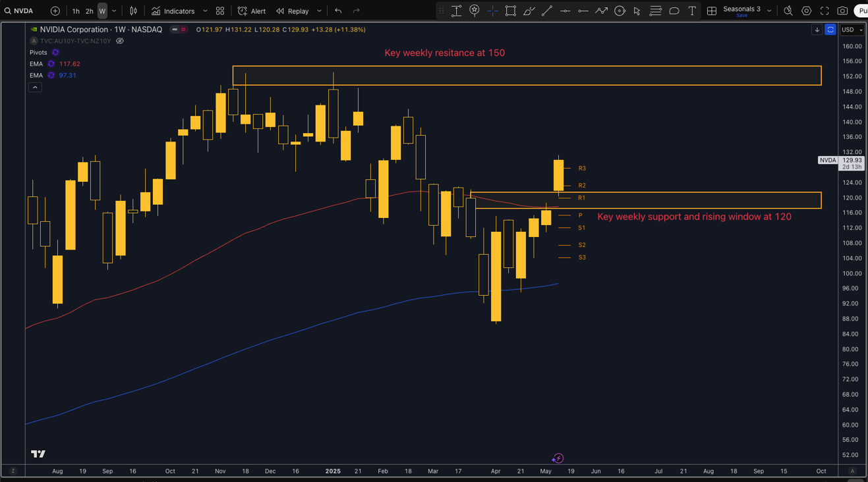
Task: Select the rounded shape drawing tool
Action: click(x=674, y=11)
